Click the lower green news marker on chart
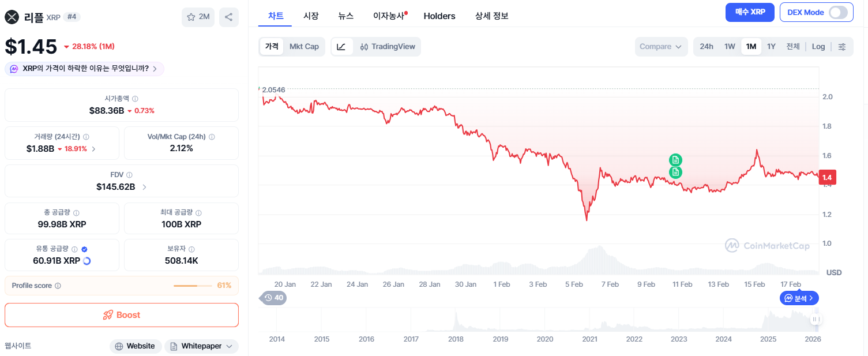 click(x=675, y=172)
